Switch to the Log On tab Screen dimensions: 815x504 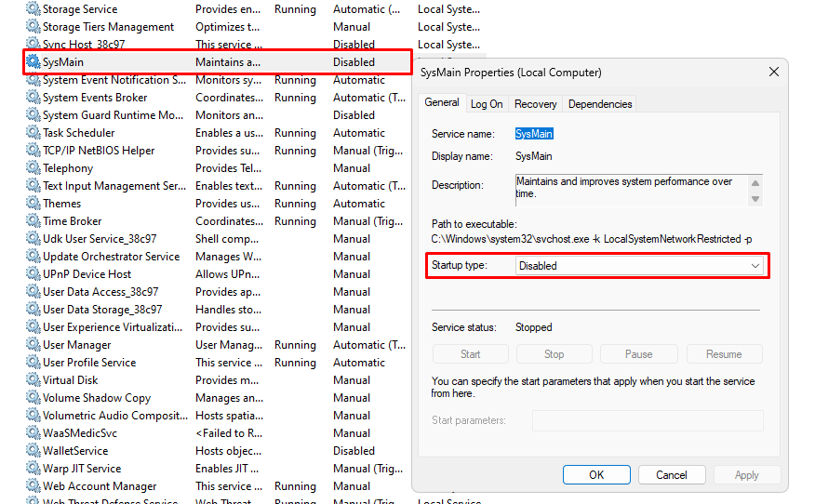487,104
